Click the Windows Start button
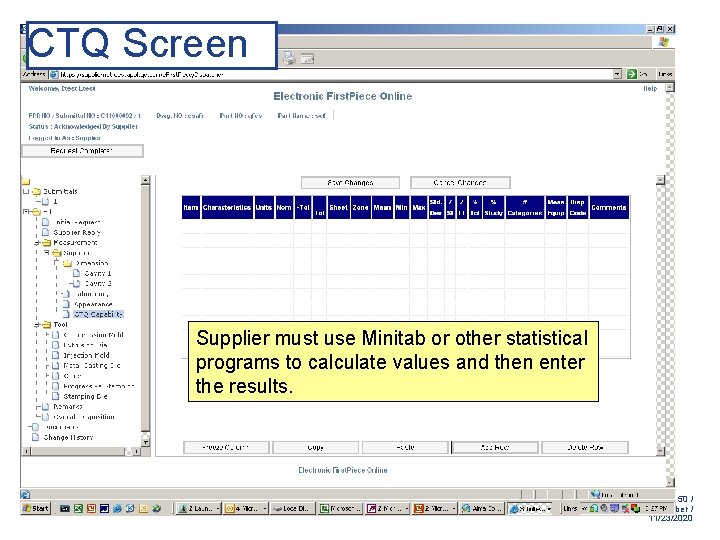The image size is (720, 540). [36, 508]
